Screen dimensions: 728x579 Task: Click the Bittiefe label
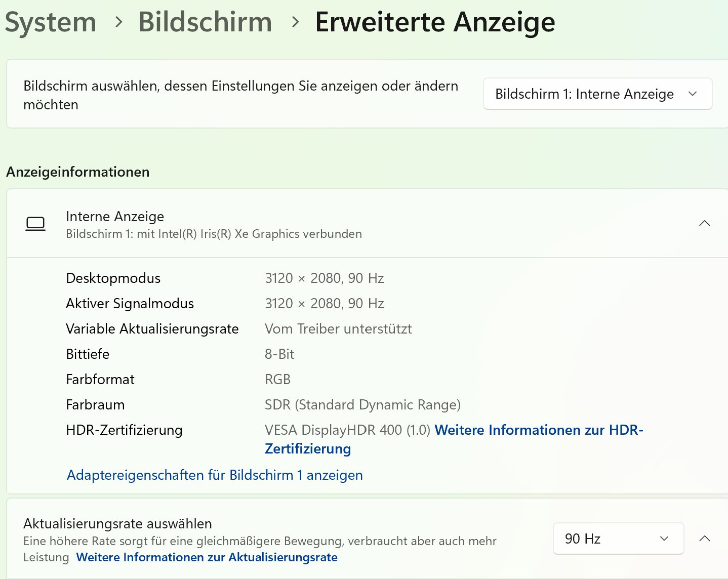[88, 354]
